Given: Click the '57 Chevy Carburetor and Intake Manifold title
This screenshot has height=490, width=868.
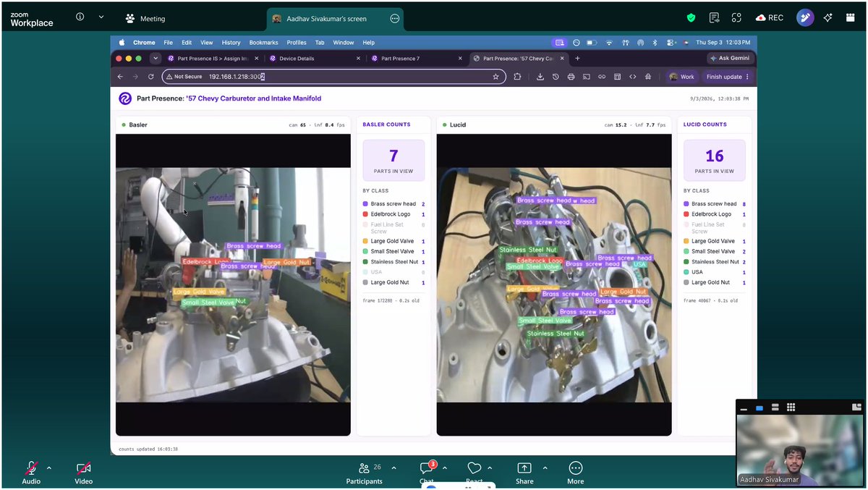Looking at the screenshot, I should [253, 98].
